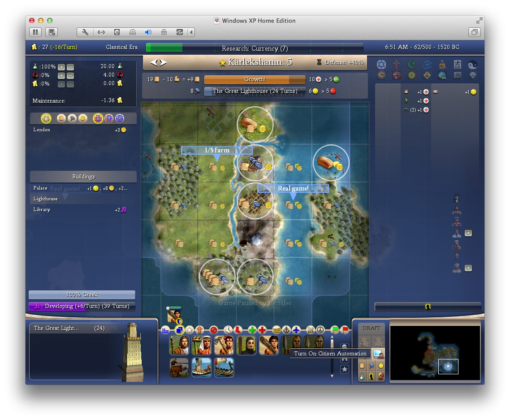Click the minimap in the corner
Image resolution: width=510 pixels, height=420 pixels.
(x=435, y=353)
